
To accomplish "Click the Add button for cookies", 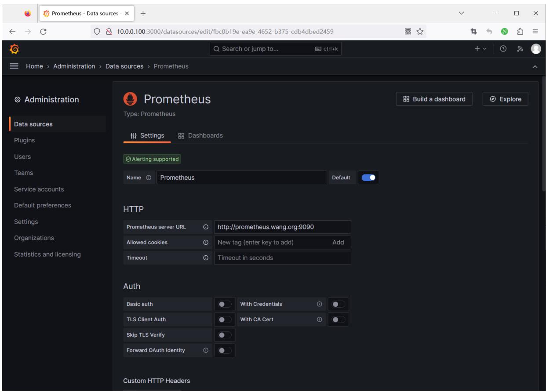I will click(338, 242).
